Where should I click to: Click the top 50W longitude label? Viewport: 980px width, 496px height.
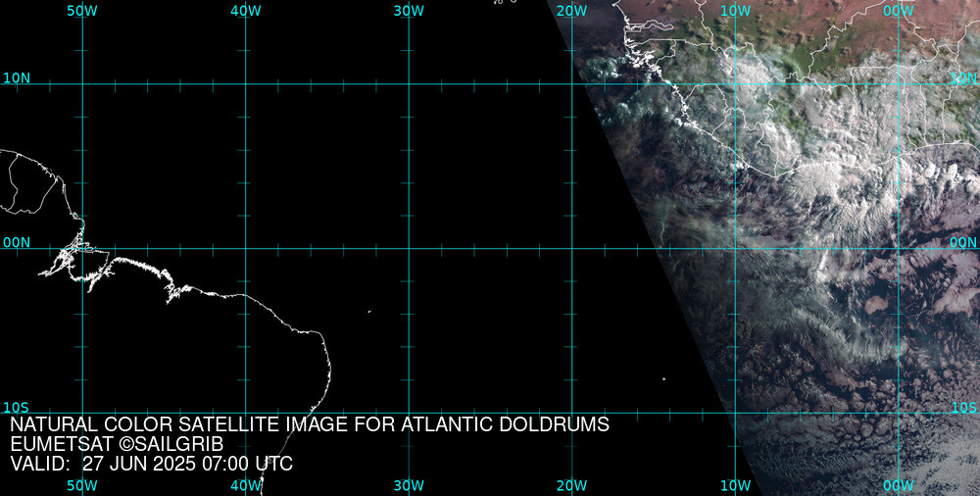click(x=82, y=11)
